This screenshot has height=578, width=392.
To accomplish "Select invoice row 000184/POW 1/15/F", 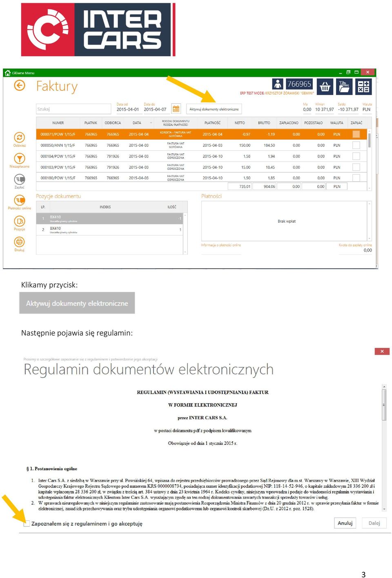I will click(202, 156).
